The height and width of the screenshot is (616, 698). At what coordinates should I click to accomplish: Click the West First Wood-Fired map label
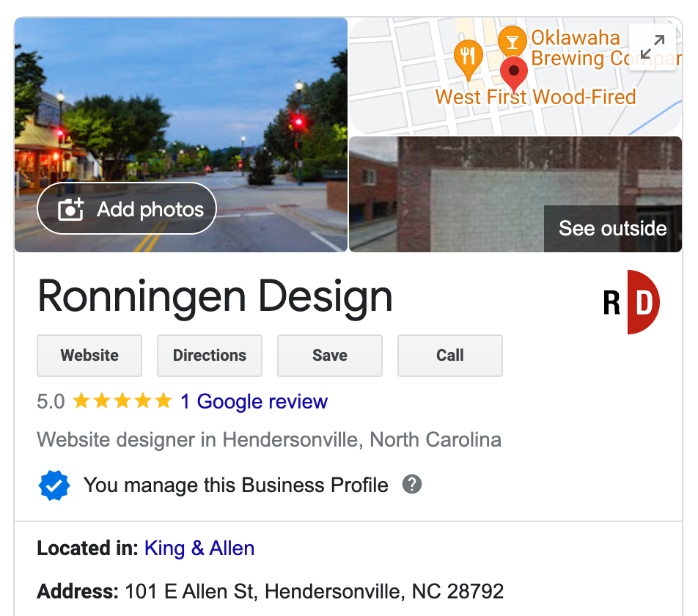tap(535, 97)
